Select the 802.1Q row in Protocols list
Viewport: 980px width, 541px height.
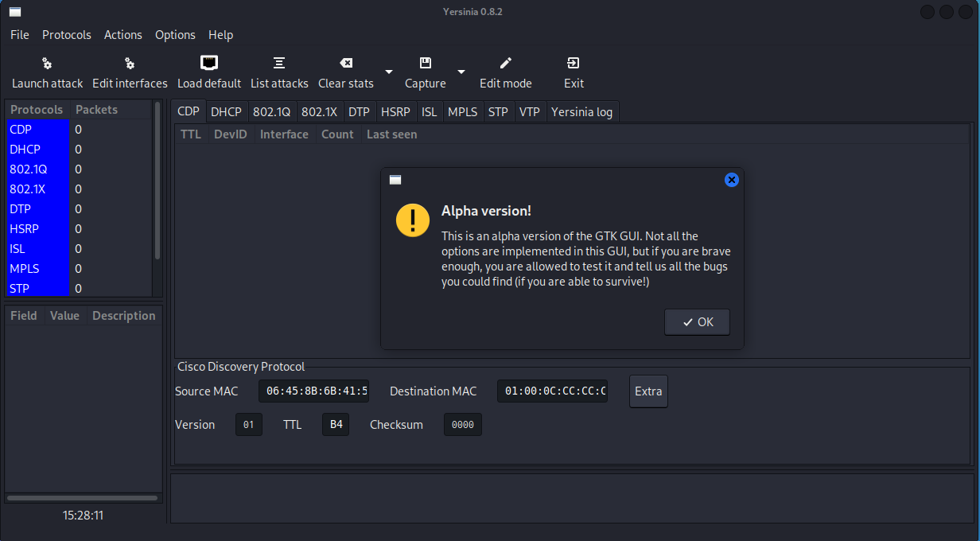[78, 169]
